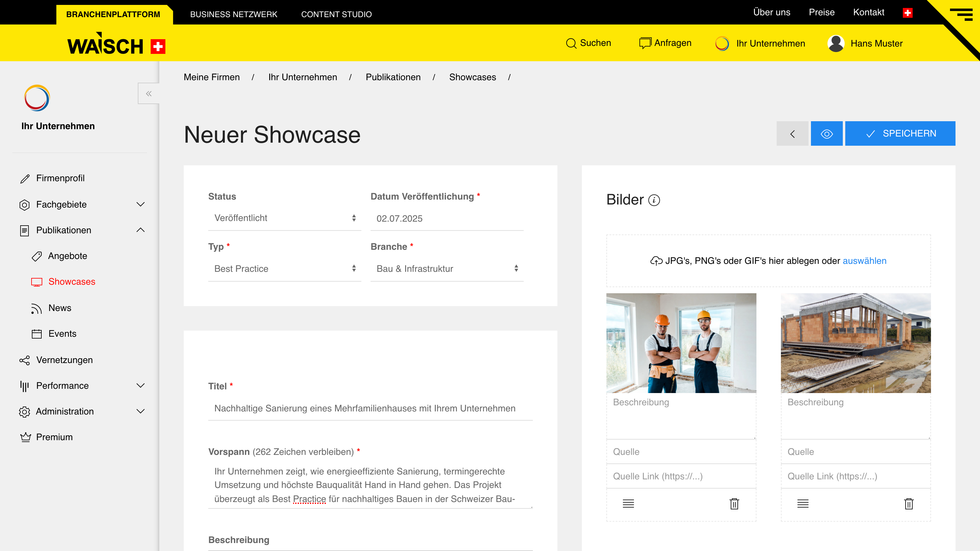Collapse the Publikationen menu

[x=140, y=230]
